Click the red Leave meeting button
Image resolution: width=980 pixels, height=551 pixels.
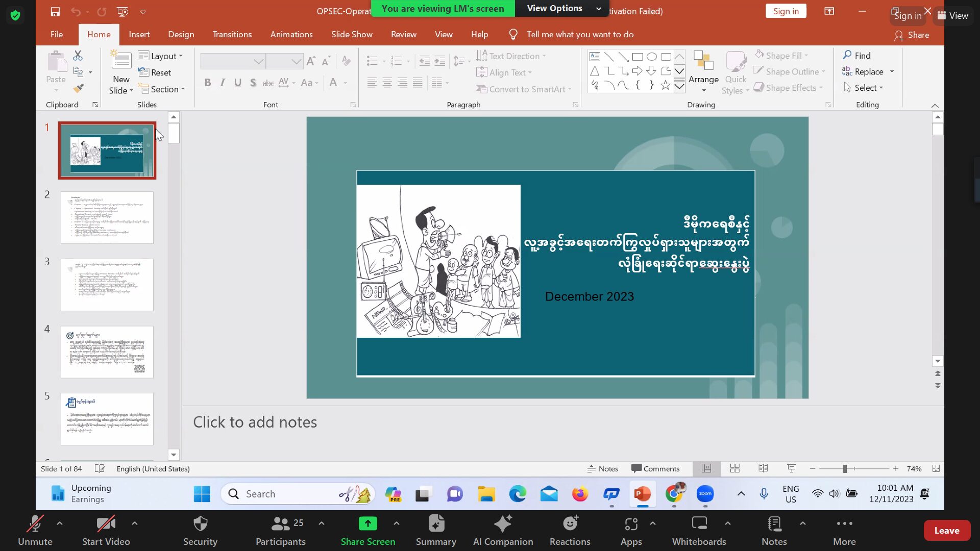point(946,531)
